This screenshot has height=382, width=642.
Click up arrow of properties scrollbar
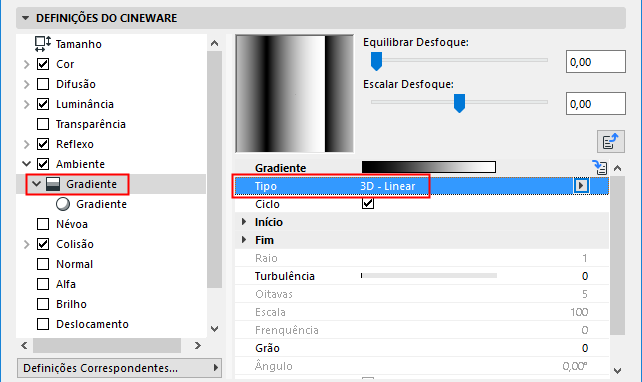618,168
